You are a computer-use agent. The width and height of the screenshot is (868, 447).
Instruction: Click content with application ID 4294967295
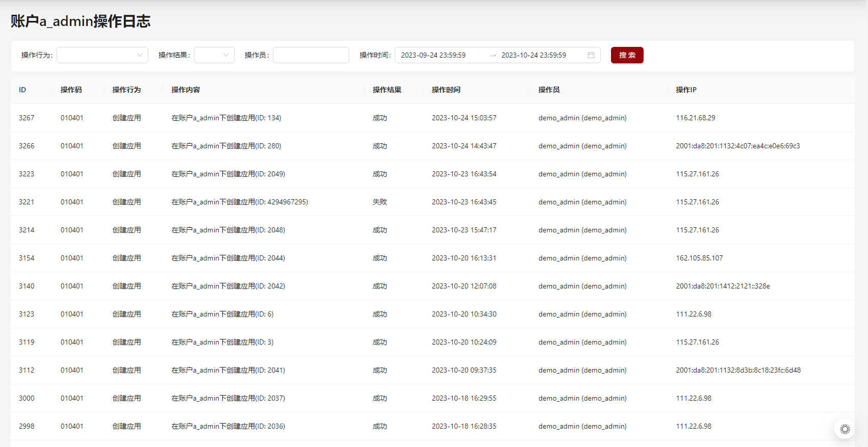239,202
